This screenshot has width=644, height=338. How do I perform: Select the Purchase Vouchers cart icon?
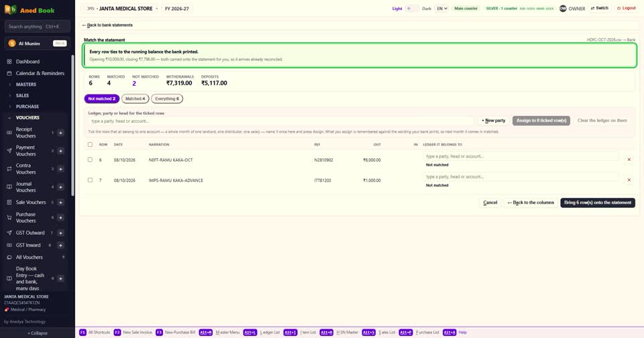pos(9,218)
